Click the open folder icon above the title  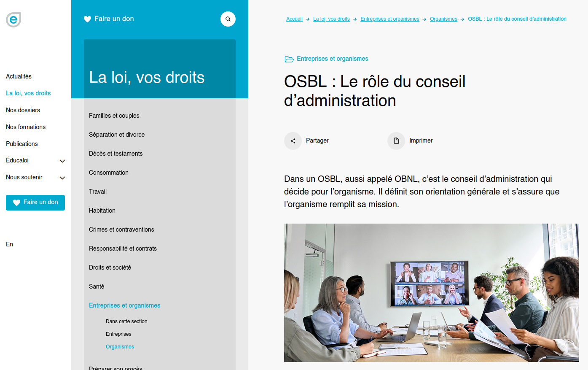pos(289,59)
